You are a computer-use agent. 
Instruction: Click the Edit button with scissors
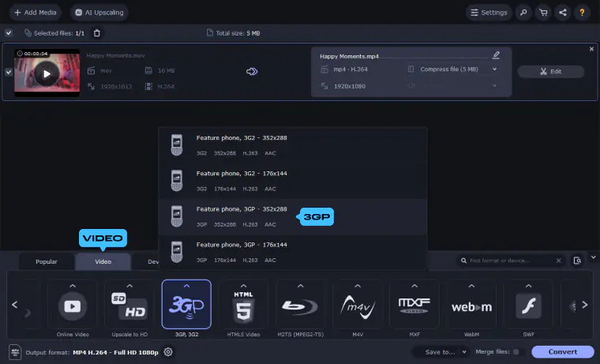point(550,71)
